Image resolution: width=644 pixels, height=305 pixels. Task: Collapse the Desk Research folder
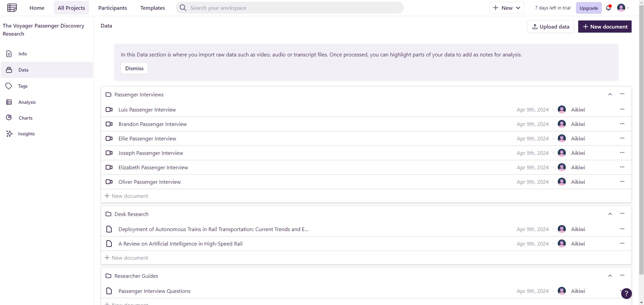[610, 214]
